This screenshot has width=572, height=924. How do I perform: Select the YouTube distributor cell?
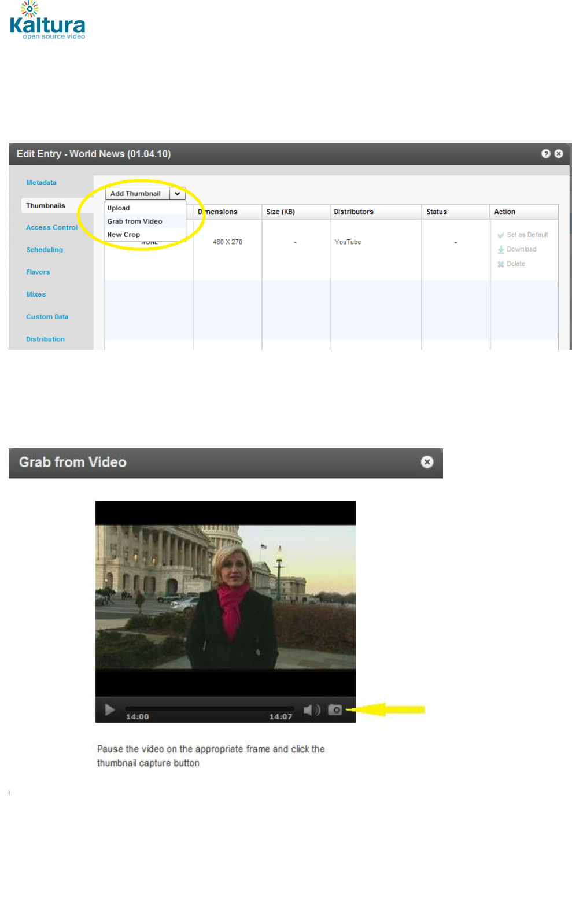pyautogui.click(x=348, y=242)
